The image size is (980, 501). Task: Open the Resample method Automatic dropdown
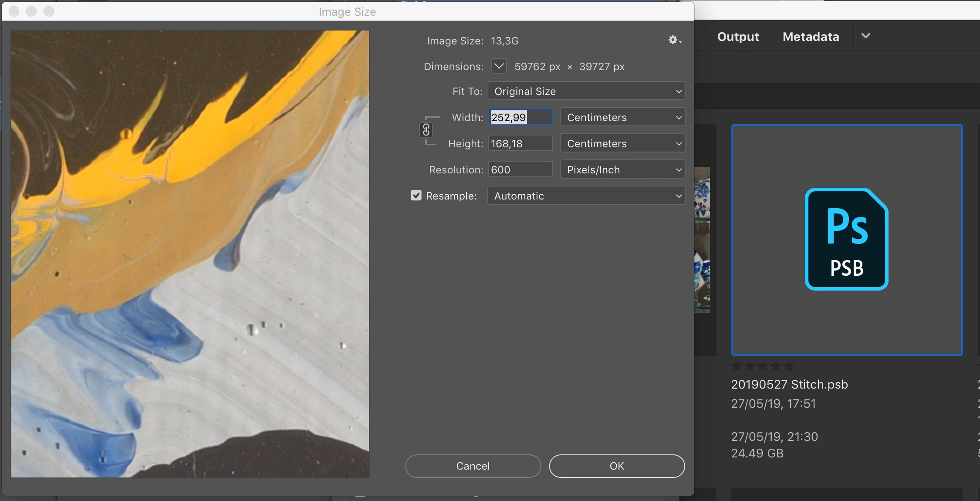pos(586,196)
